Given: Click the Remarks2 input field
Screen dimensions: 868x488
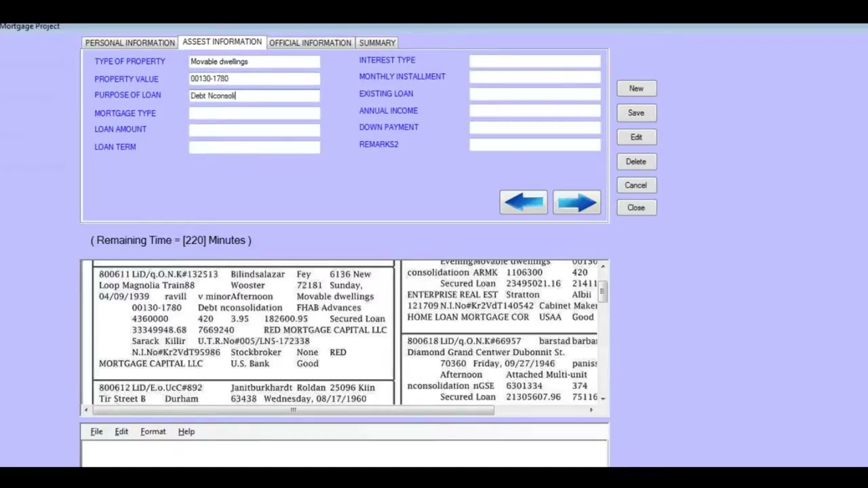Looking at the screenshot, I should pyautogui.click(x=535, y=144).
